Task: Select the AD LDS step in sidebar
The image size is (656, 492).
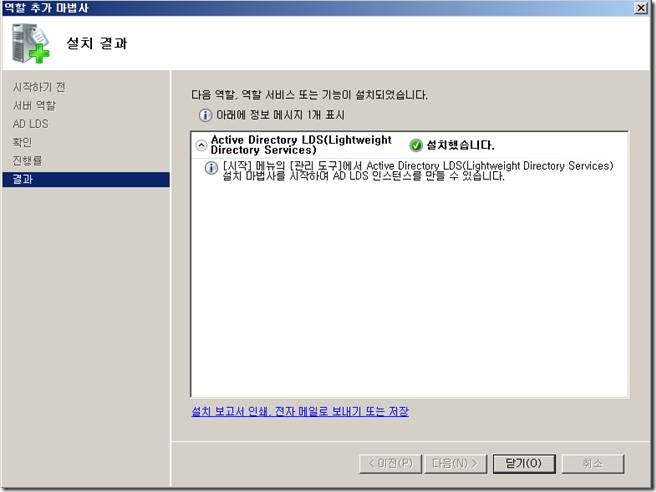Action: coord(31,124)
